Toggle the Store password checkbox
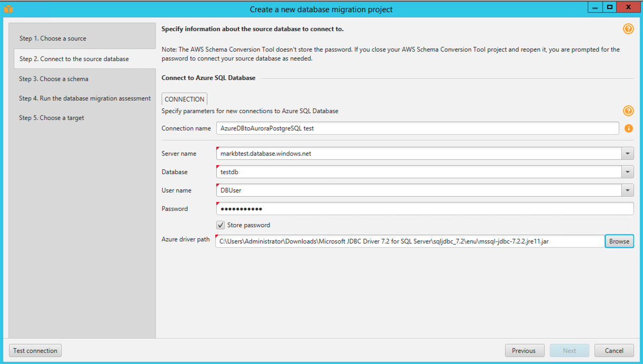 point(220,225)
